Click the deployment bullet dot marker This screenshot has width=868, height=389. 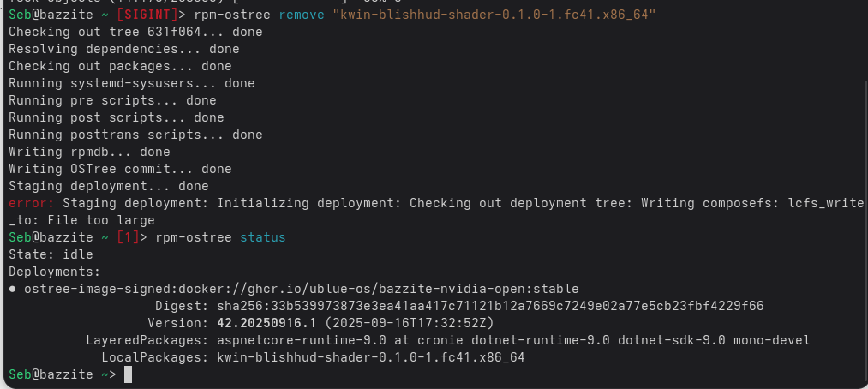coord(12,289)
